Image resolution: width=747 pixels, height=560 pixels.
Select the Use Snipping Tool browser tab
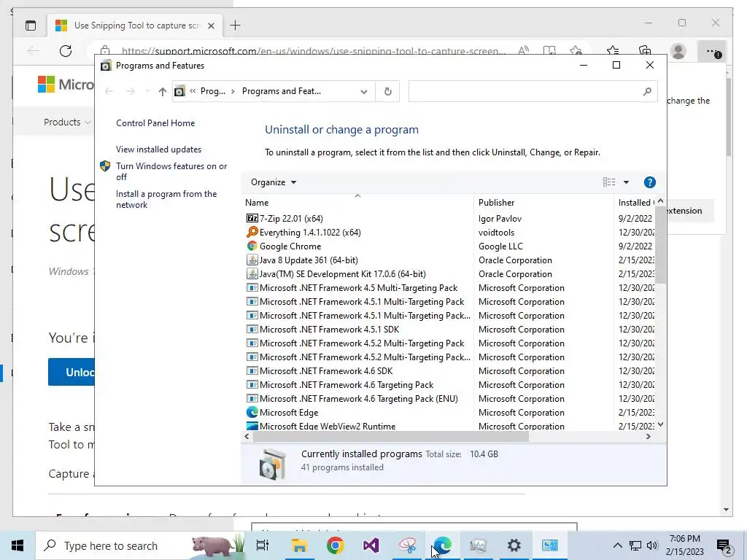(x=135, y=26)
